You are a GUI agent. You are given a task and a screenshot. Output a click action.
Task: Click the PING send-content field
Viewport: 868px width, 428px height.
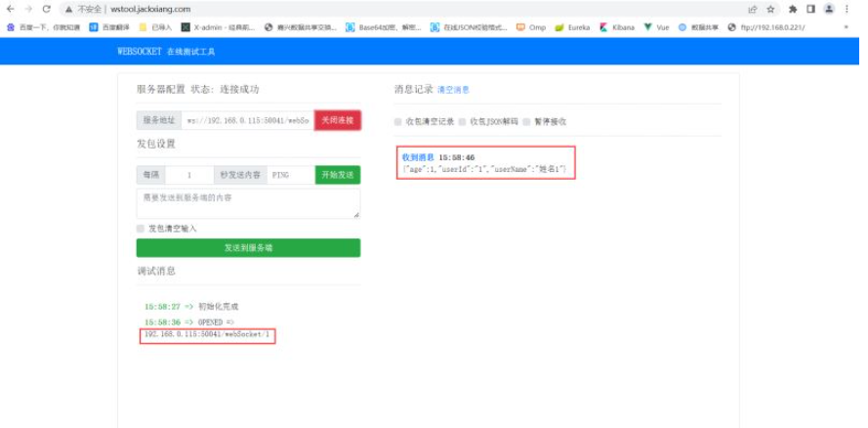tap(291, 175)
